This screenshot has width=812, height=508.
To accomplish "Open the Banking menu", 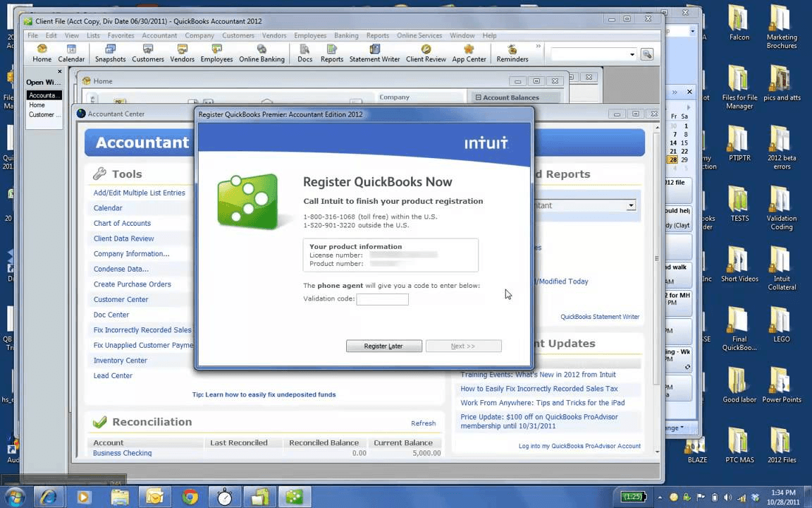I will [x=346, y=35].
